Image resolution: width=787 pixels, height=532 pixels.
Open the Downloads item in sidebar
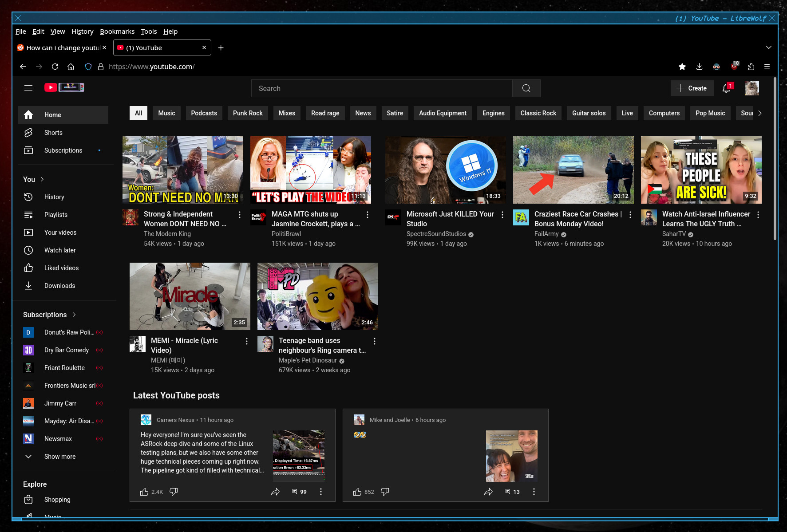pyautogui.click(x=63, y=286)
